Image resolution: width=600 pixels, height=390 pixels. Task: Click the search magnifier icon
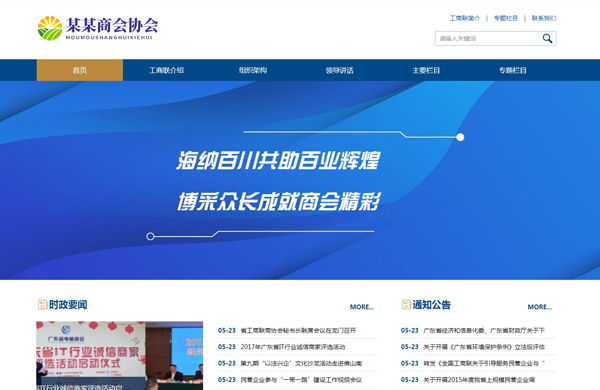pyautogui.click(x=547, y=38)
